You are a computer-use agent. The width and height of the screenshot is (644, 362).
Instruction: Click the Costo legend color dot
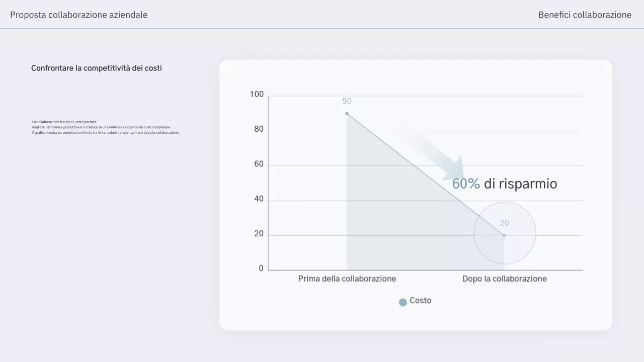403,302
